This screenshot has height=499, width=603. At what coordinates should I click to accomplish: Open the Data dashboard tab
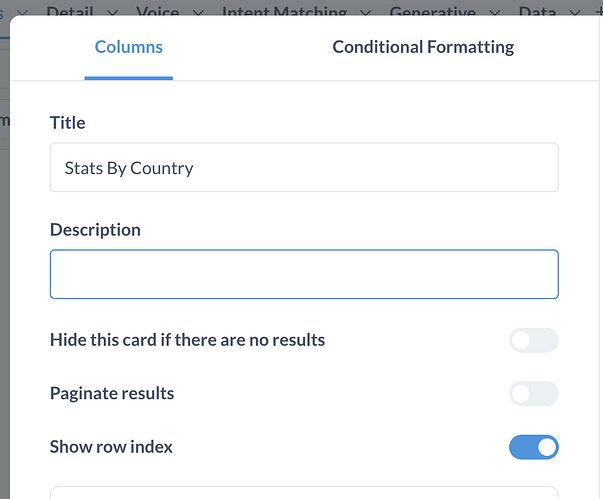(x=538, y=12)
